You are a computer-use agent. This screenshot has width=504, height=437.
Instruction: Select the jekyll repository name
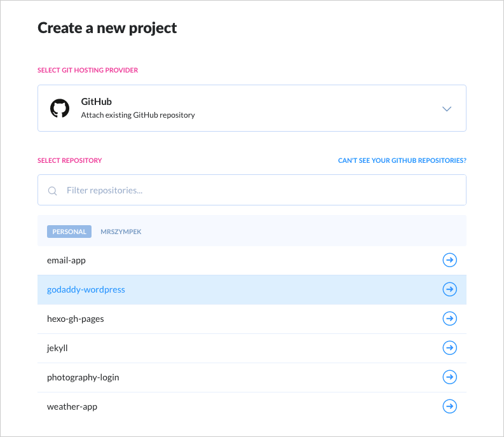(x=57, y=348)
